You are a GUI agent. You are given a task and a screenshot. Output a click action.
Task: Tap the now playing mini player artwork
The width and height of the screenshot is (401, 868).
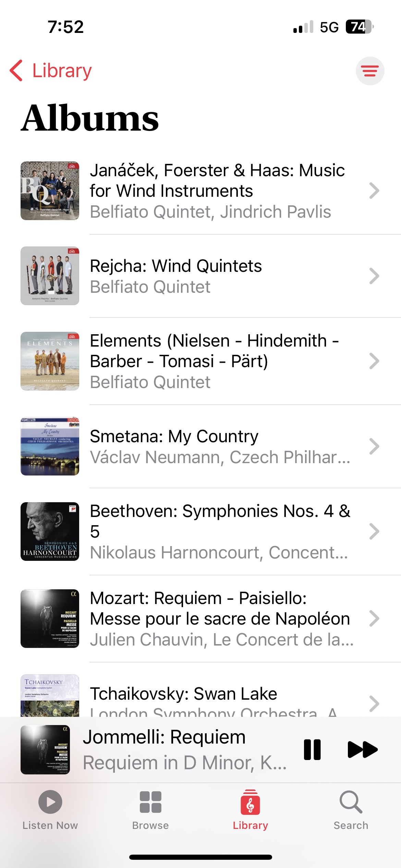coord(45,750)
